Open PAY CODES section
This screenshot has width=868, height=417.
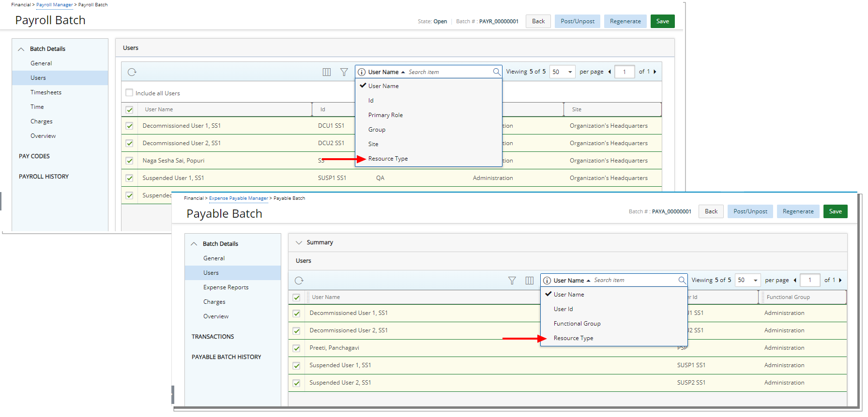(x=34, y=156)
